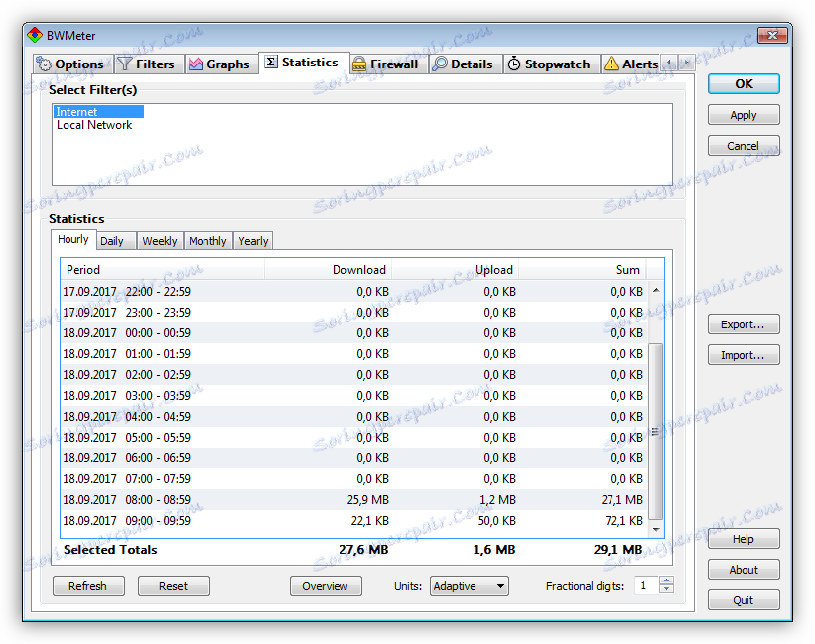
Task: Switch to Daily statistics
Action: (116, 241)
